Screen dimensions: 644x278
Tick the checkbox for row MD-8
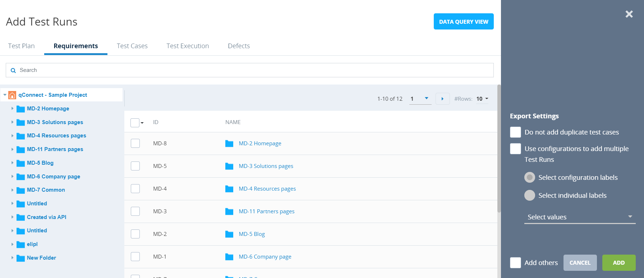(x=135, y=143)
